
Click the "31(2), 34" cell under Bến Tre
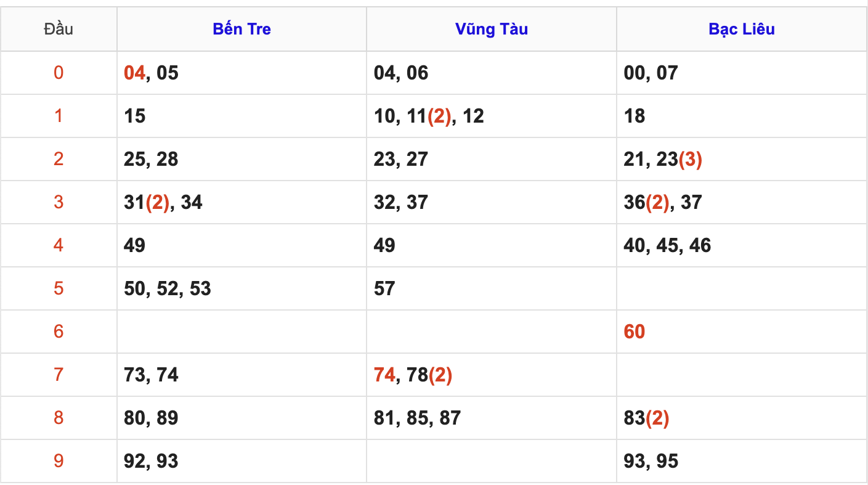pos(163,202)
